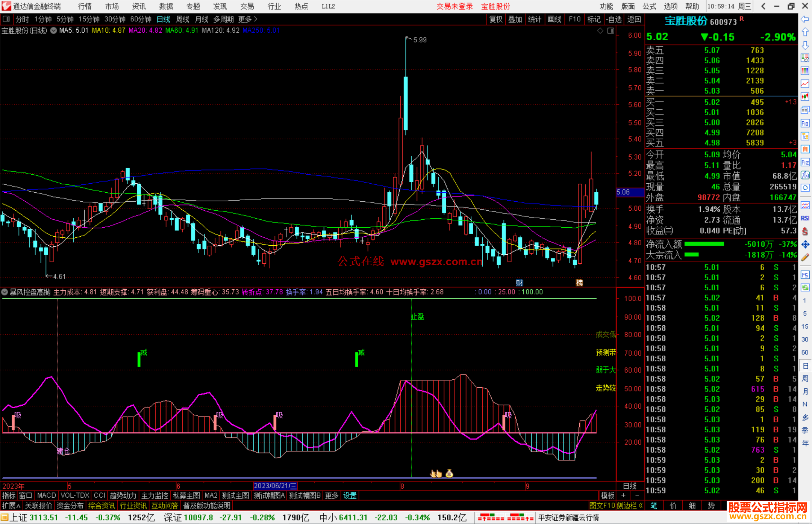Open the 行情 menu
The height and width of the screenshot is (524, 812).
(85, 6)
